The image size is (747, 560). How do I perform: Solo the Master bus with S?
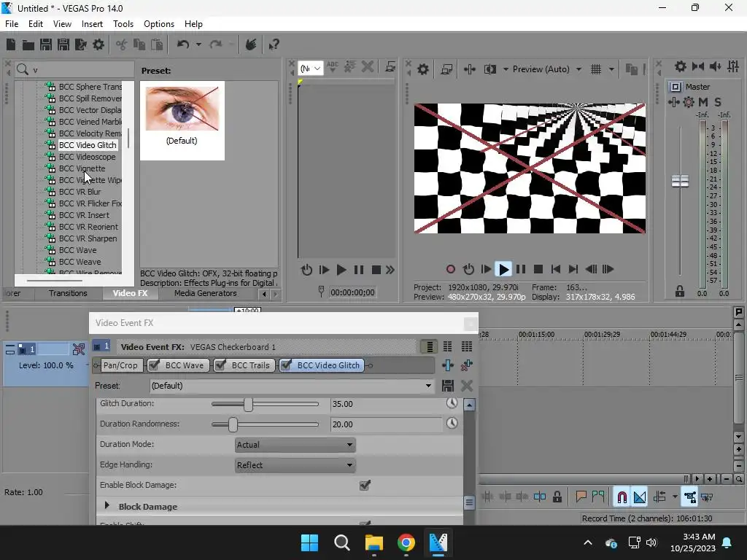point(718,102)
